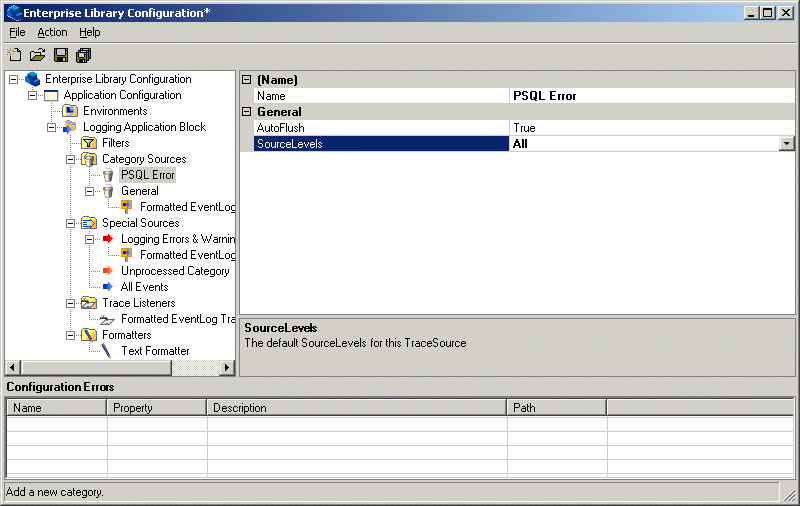Open the SourceLevels dropdown arrow

coord(786,144)
